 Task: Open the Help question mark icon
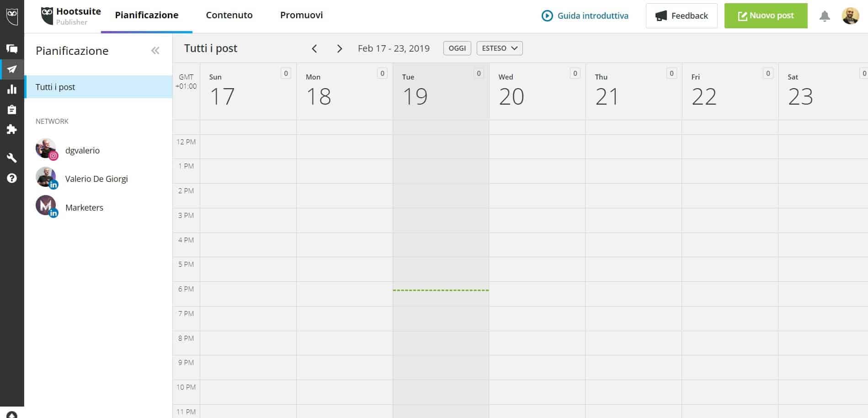[12, 178]
